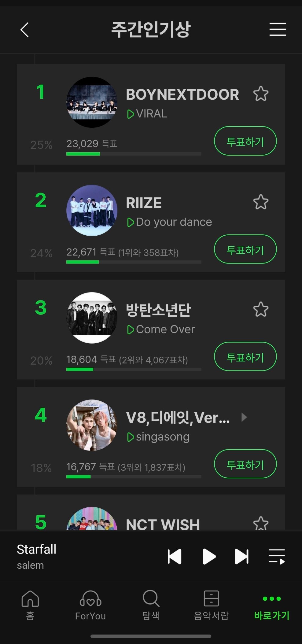The height and width of the screenshot is (644, 302).
Task: Toggle the star for RIIZE
Action: (261, 202)
